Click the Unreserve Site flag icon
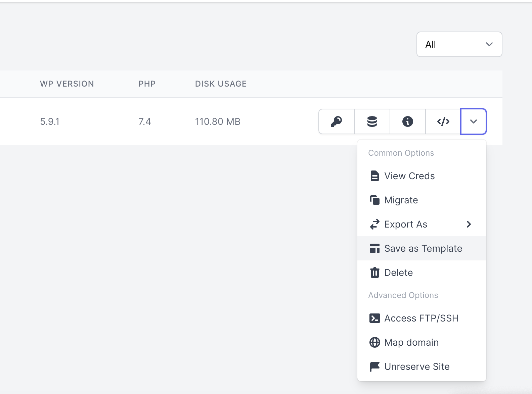Viewport: 532px width, 394px height. [374, 366]
